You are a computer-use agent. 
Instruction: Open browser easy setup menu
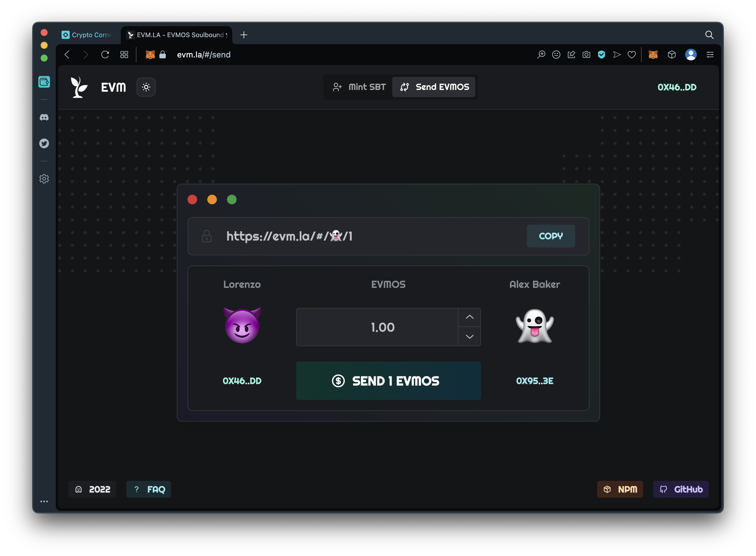click(x=710, y=55)
